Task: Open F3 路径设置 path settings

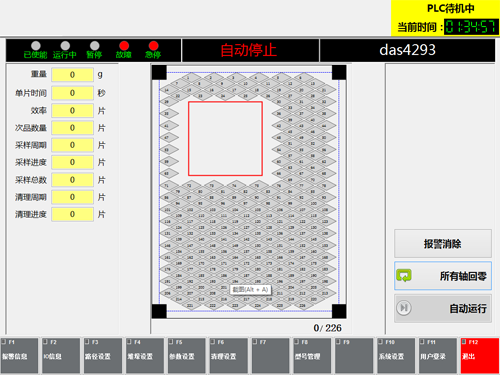Action: pyautogui.click(x=103, y=356)
